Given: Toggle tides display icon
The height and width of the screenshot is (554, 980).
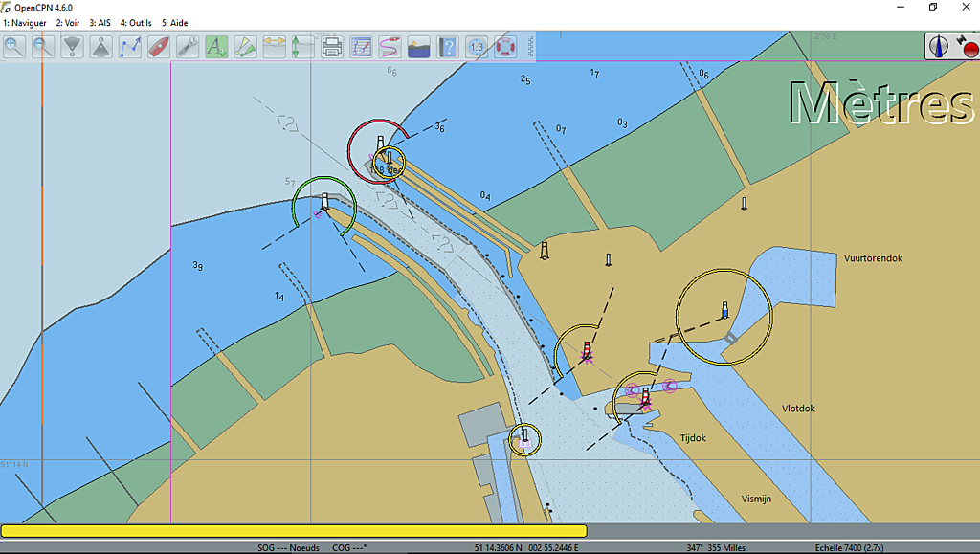Looking at the screenshot, I should point(302,47).
